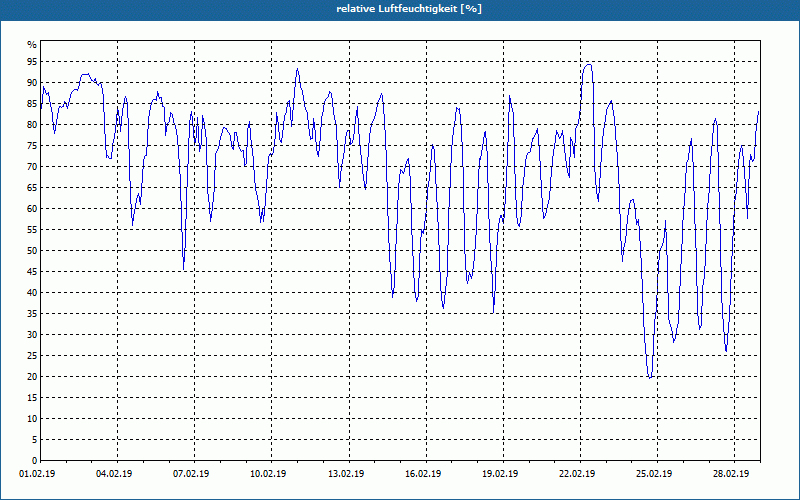Screen dimensions: 800x500
Task: Click the x-axis date '22.02.19'
Action: click(577, 474)
